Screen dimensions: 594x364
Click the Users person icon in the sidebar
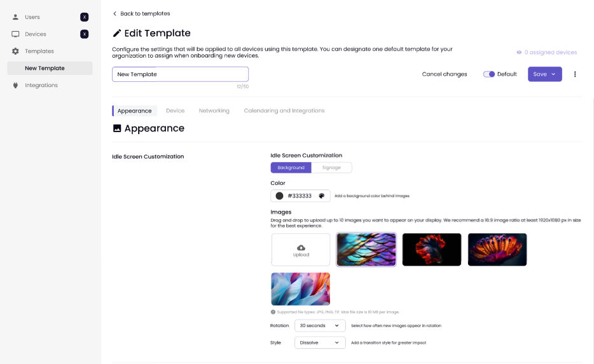[15, 17]
